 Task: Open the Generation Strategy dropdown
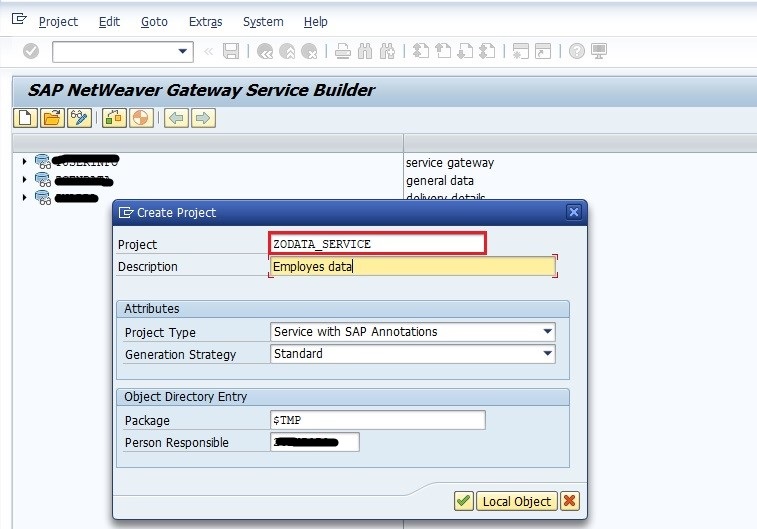(547, 353)
